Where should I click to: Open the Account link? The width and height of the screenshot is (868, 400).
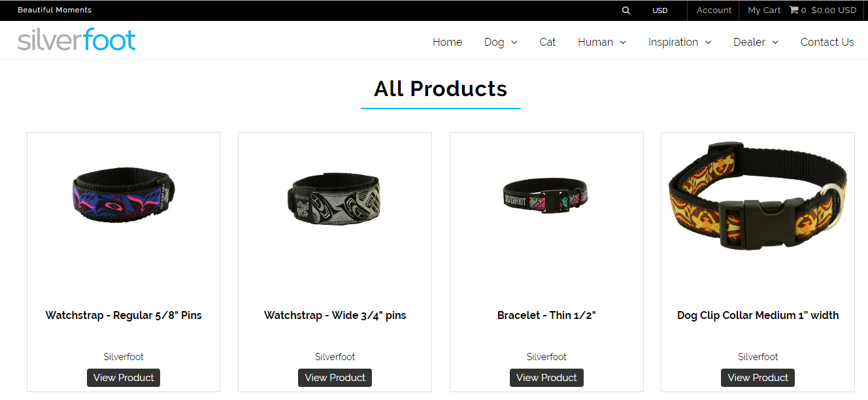coord(714,10)
